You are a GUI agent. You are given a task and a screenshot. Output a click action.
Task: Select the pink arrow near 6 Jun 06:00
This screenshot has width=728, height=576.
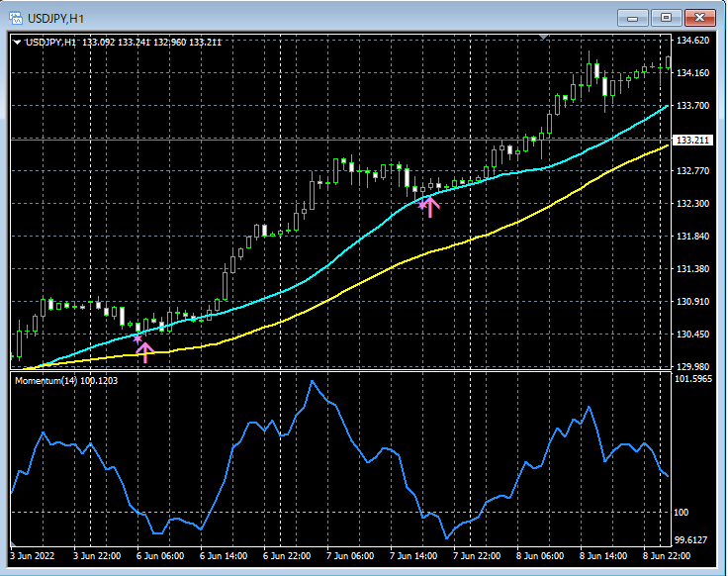(145, 352)
